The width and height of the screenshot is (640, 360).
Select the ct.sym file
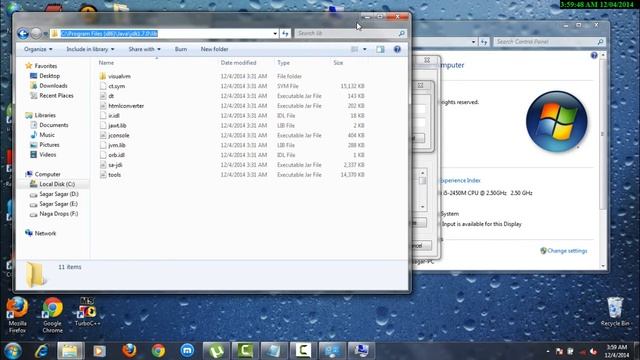pos(116,86)
